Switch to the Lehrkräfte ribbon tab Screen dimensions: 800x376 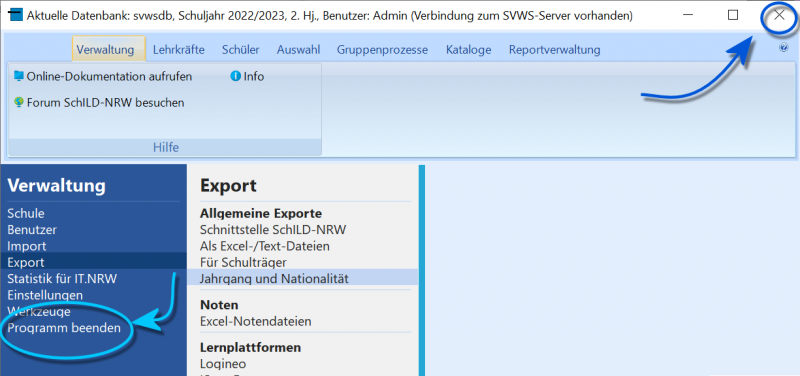tap(179, 50)
